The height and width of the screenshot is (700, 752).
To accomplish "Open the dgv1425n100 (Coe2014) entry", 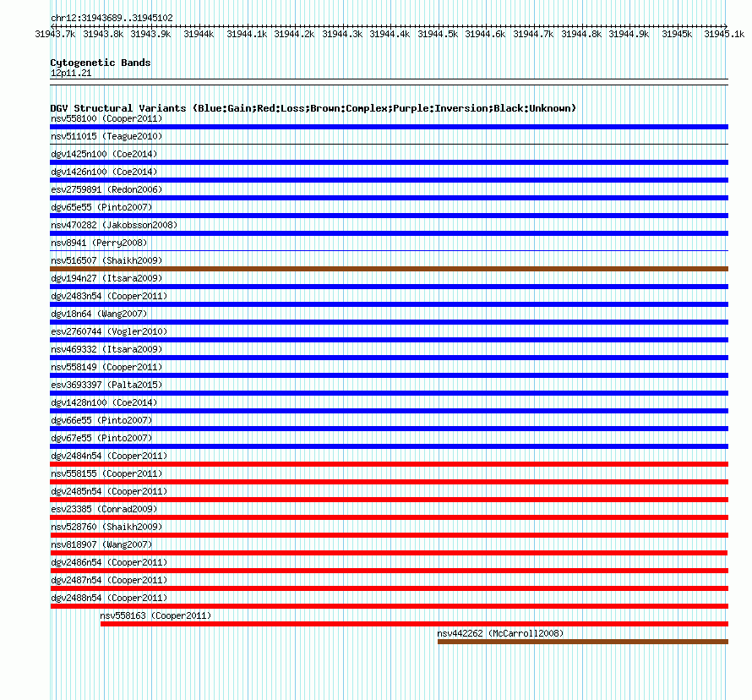I will click(104, 154).
